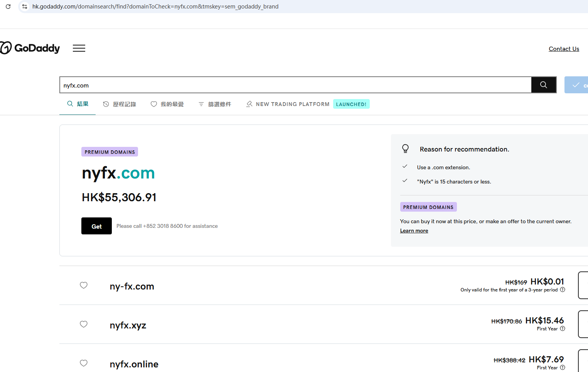This screenshot has width=588, height=372.
Task: Click the add-to-cart button for nyfx.xyz
Action: [583, 324]
